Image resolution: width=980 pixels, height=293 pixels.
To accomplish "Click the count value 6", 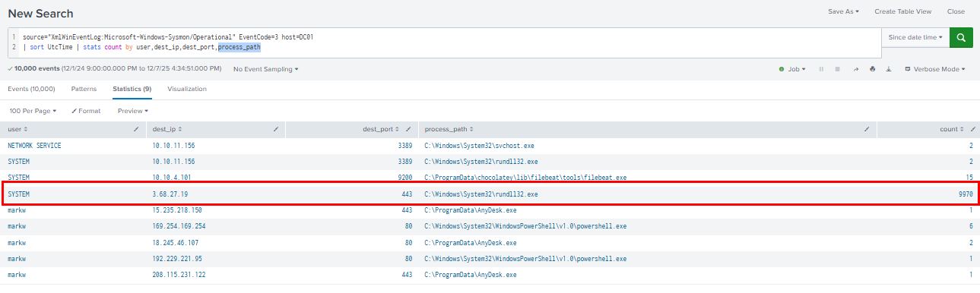I will point(972,226).
